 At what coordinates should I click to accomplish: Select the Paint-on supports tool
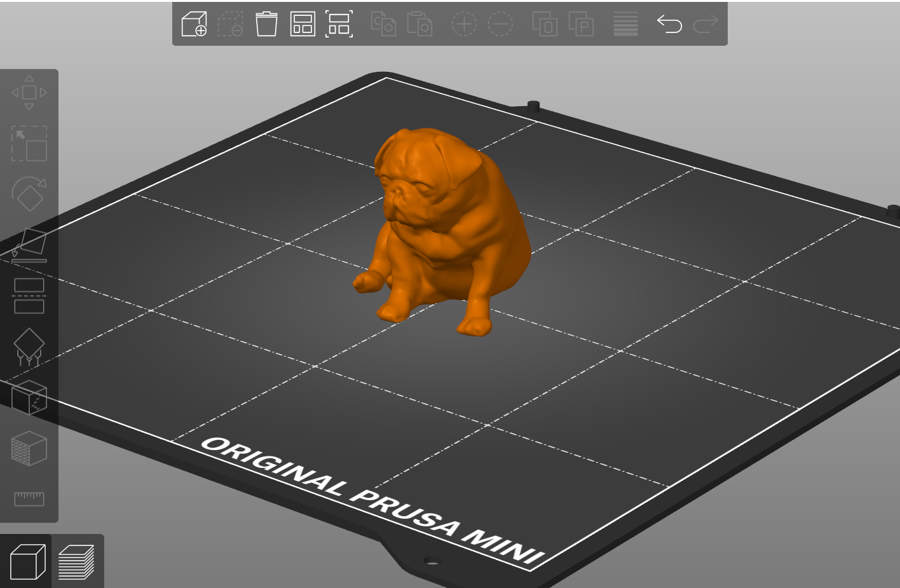(x=29, y=346)
